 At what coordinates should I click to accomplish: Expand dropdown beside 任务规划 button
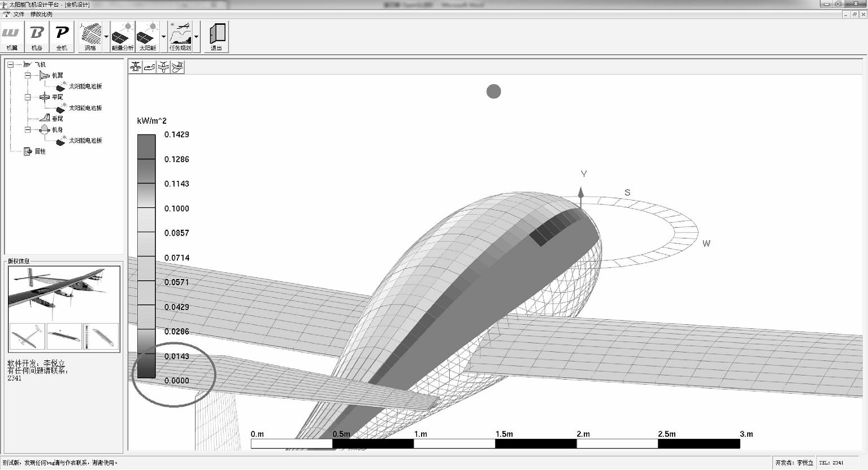tap(197, 37)
